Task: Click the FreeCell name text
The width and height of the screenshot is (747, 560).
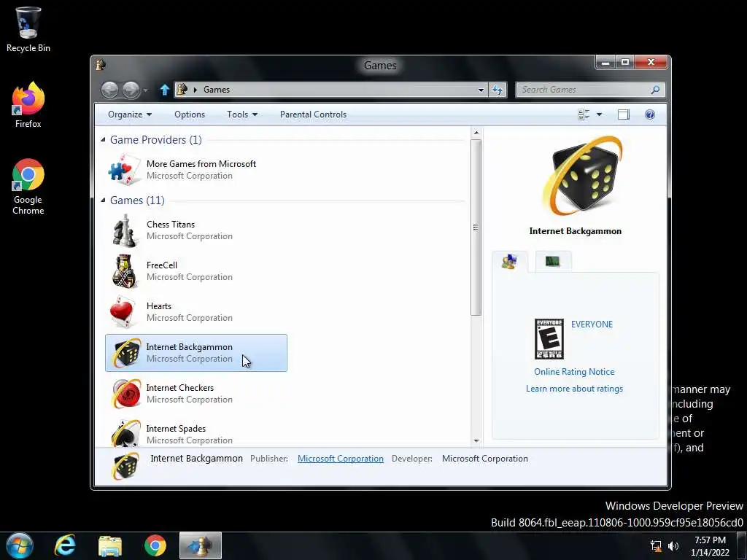Action: click(162, 265)
